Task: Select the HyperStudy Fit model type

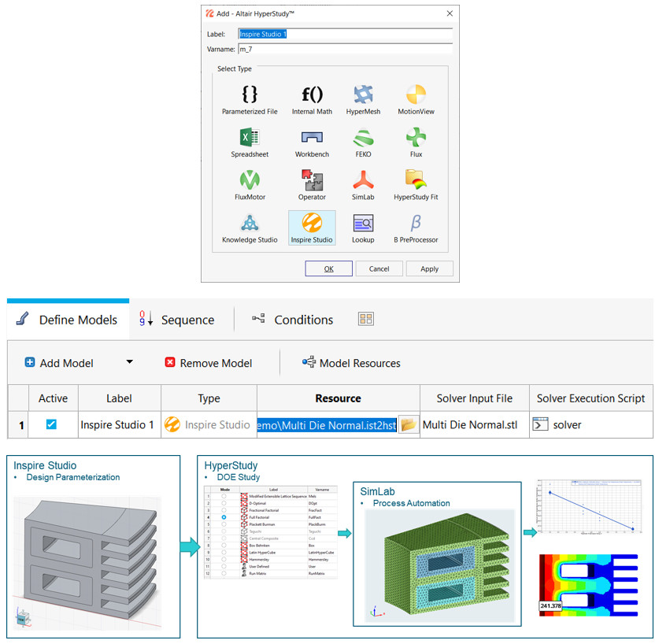Action: 415,180
